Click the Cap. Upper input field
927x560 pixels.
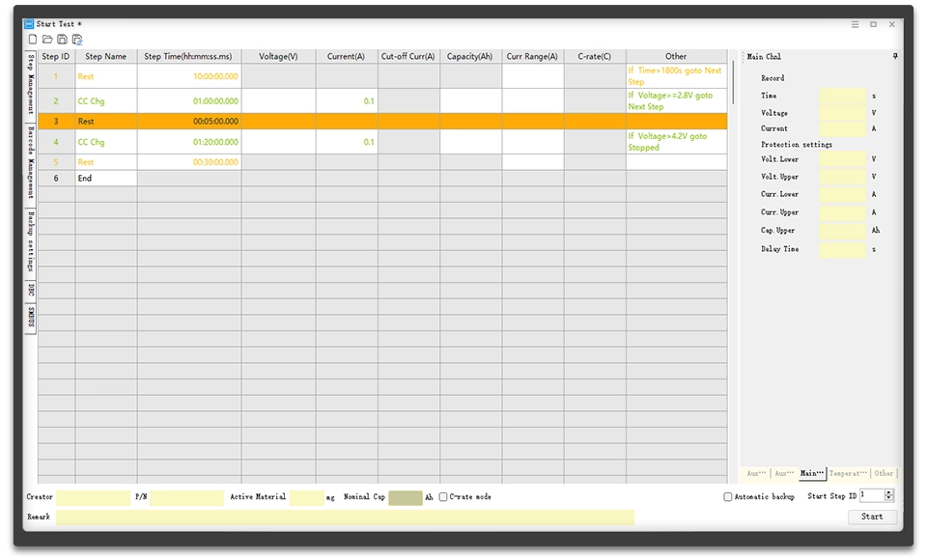[842, 231]
